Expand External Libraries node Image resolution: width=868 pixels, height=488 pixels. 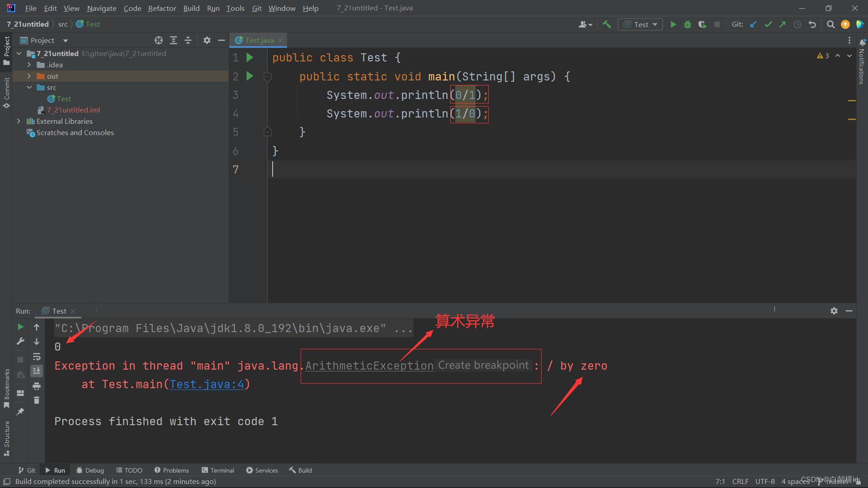[x=19, y=121]
